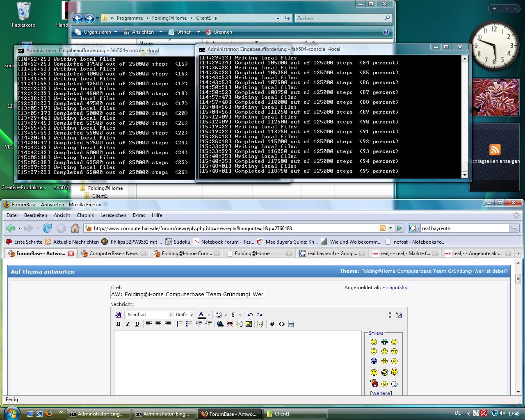Insert the red devil smiley
The height and width of the screenshot is (420, 525).
click(374, 383)
